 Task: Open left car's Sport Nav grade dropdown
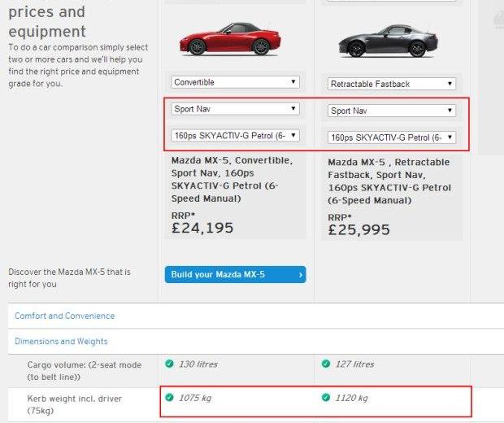[236, 108]
